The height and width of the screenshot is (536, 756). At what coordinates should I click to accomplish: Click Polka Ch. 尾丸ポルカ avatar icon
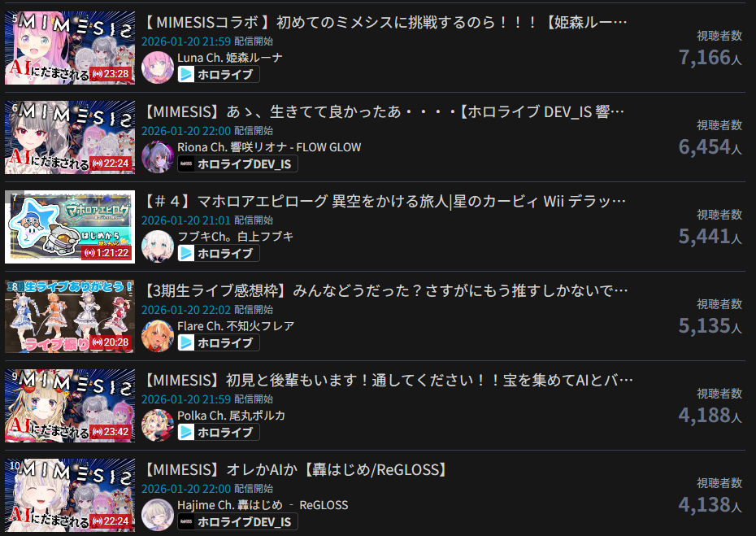[157, 425]
